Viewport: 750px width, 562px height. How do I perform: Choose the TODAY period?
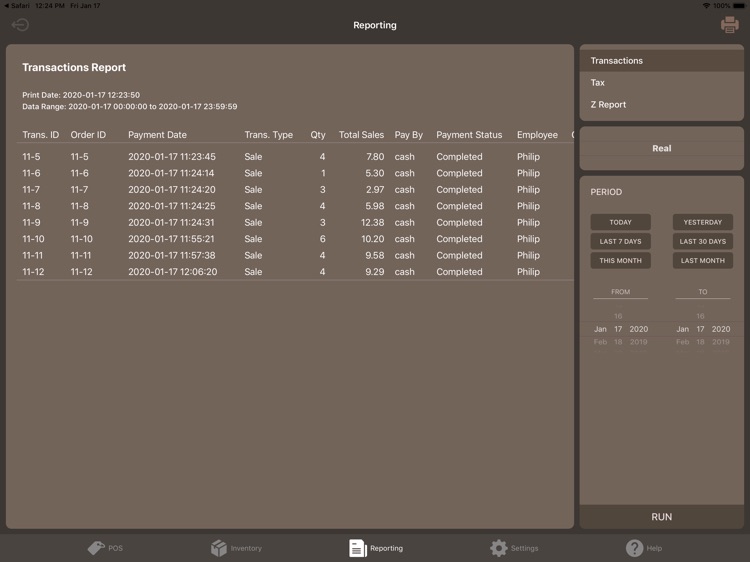click(620, 222)
